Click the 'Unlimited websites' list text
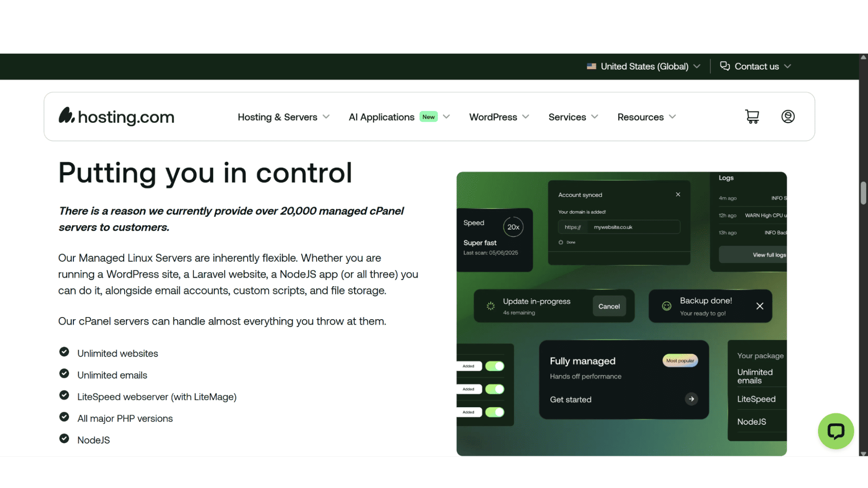The image size is (868, 488). coord(118,354)
